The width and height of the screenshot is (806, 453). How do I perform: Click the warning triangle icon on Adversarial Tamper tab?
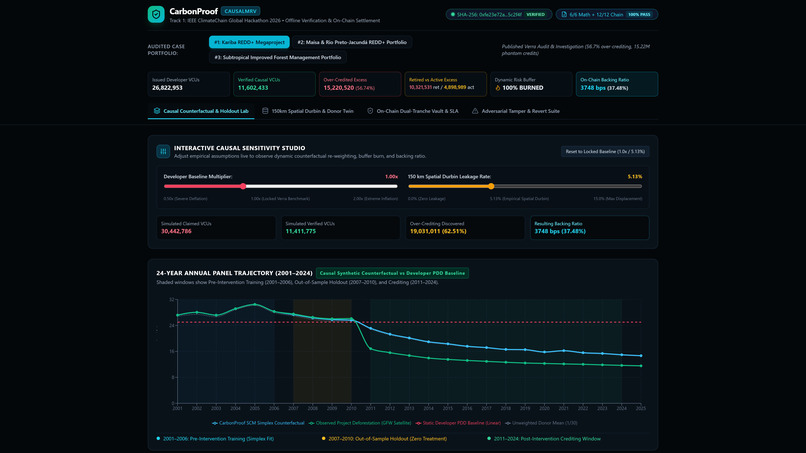pyautogui.click(x=475, y=111)
